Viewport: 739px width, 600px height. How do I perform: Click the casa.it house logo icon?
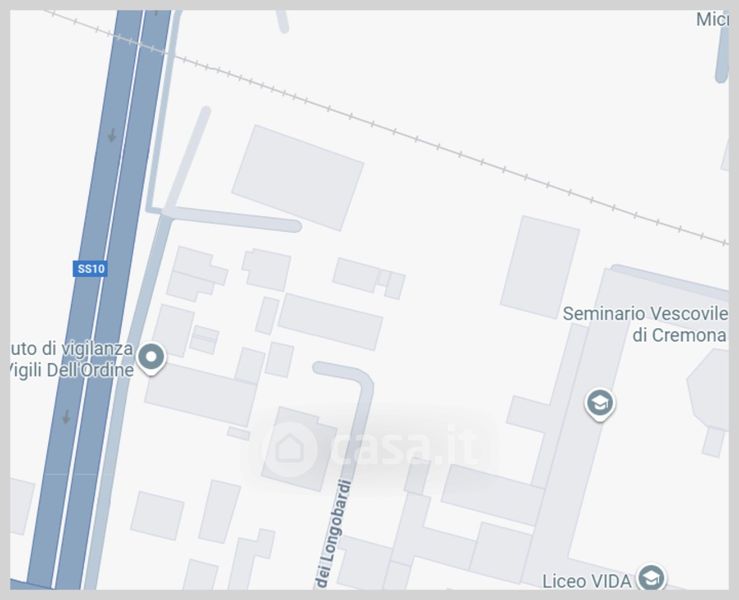[290, 448]
